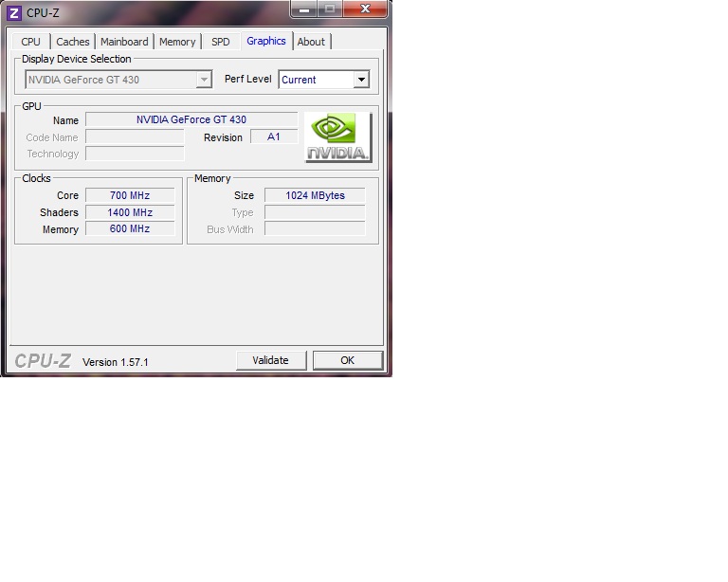Click the CPU-Z purple Z title icon
728x582 pixels.
(x=14, y=13)
